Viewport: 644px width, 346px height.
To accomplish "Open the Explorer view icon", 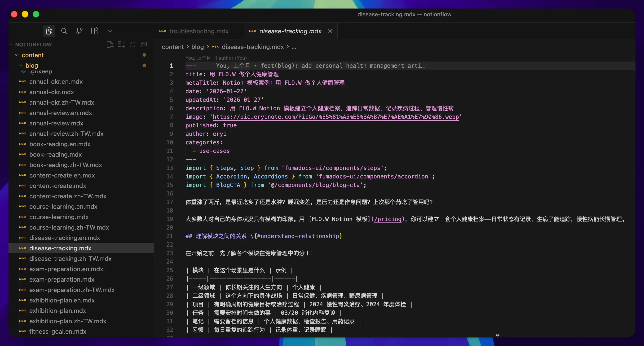I will 49,31.
